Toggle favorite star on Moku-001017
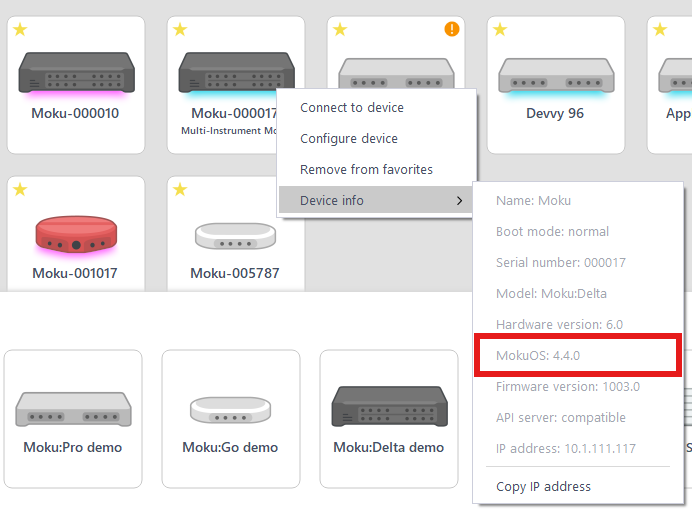692x522 pixels. coord(20,189)
